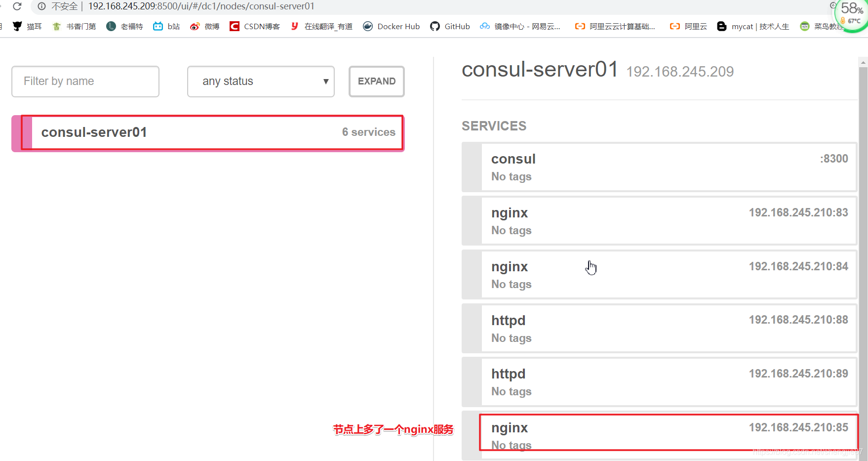This screenshot has width=868, height=461.
Task: Click the 58% system monitor widget
Action: [852, 15]
